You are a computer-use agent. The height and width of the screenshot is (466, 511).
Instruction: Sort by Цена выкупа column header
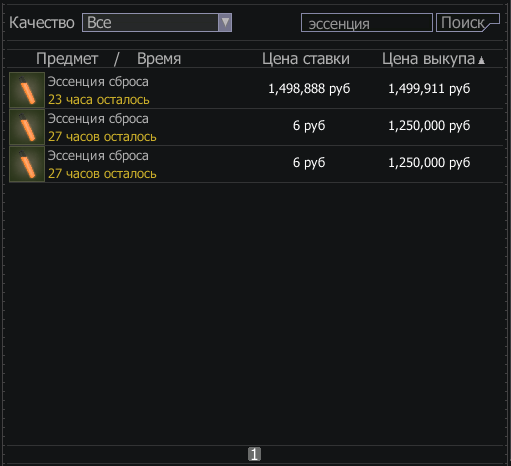[428, 59]
